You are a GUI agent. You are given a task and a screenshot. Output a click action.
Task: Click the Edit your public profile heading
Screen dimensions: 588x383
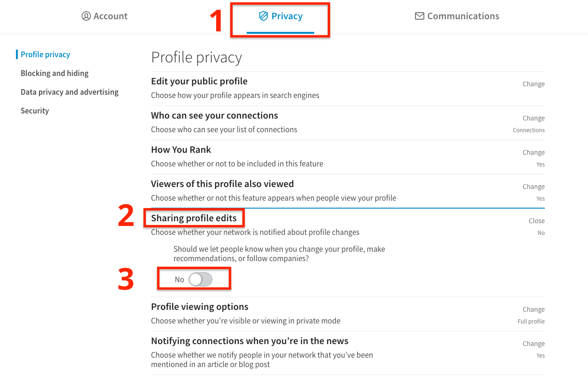click(x=199, y=81)
